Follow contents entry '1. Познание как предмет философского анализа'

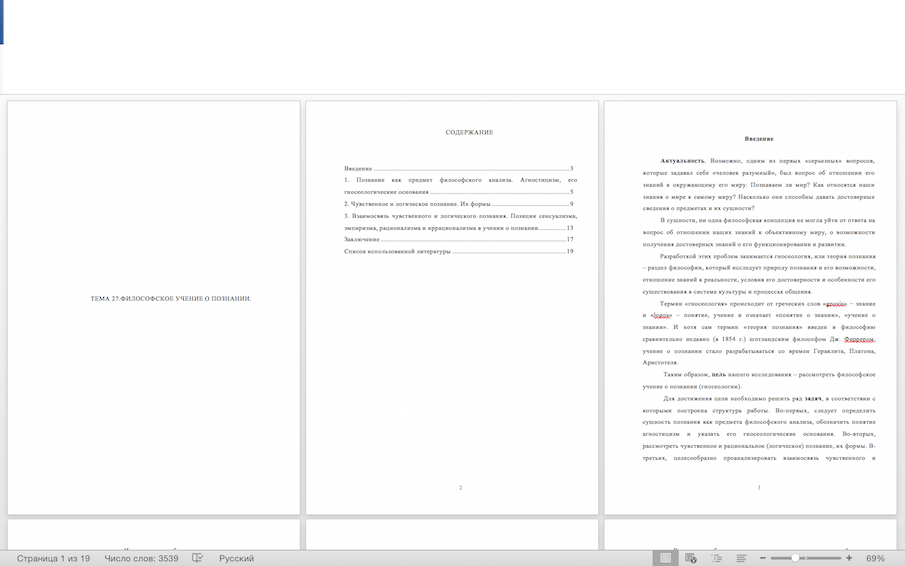point(461,186)
